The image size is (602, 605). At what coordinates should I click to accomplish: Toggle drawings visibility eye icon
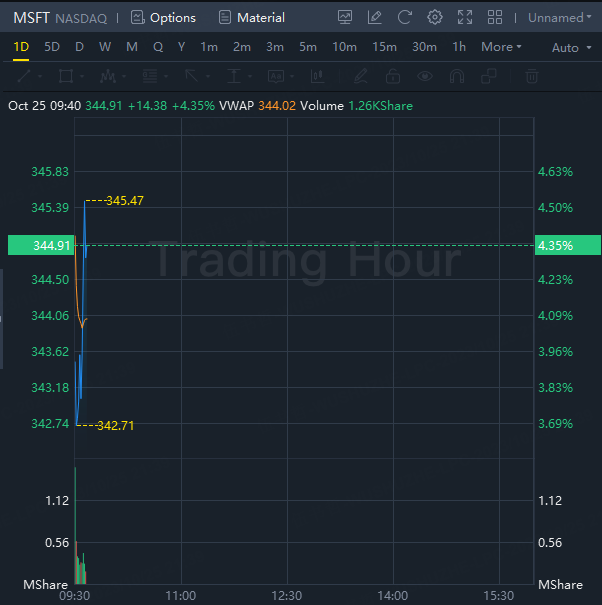pos(425,76)
